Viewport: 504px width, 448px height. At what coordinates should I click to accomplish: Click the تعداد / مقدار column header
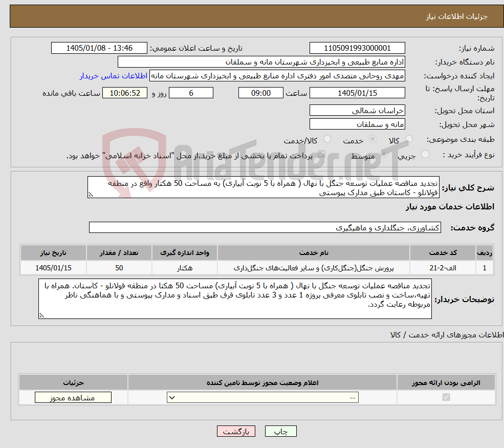point(119,252)
